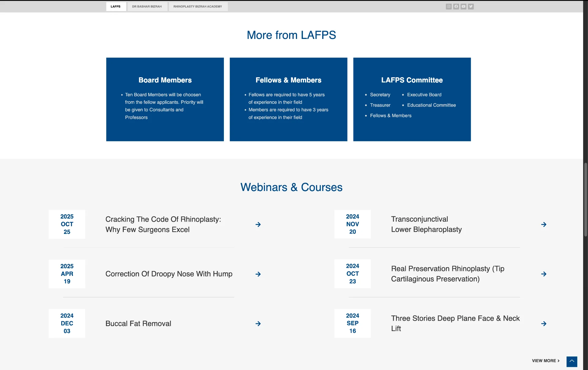Viewport: 588px width, 370px height.
Task: Switch to Rhinoplasty Bizrah Academy tab
Action: coord(198,6)
